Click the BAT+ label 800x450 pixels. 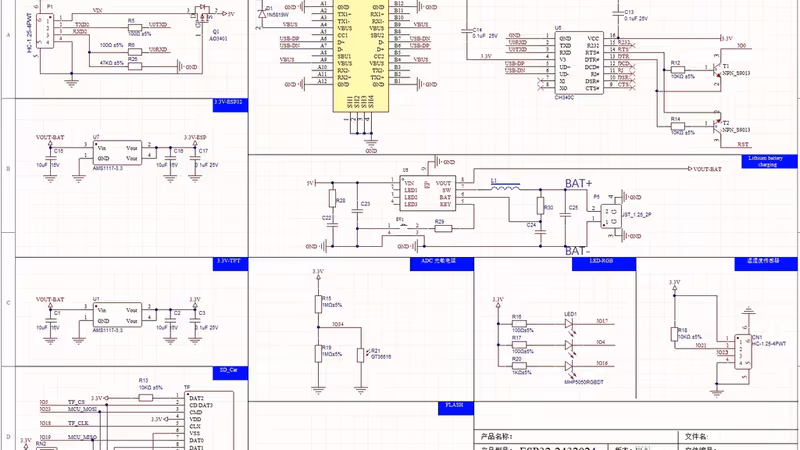579,184
